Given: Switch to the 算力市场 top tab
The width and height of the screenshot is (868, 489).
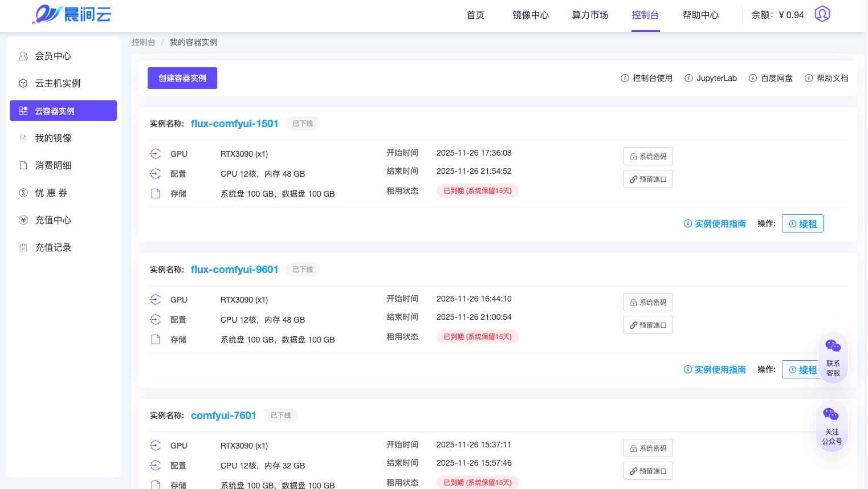Looking at the screenshot, I should tap(590, 15).
